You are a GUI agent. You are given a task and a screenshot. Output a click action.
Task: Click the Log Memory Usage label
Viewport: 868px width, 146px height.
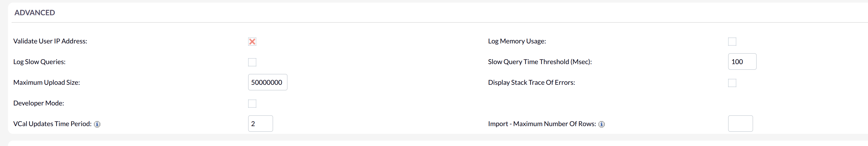[517, 41]
